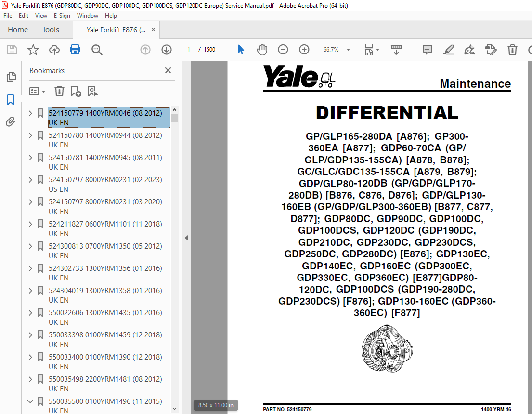The image size is (532, 414).
Task: Expand the 524150779 1400YRM0046 bookmark
Action: [30, 113]
